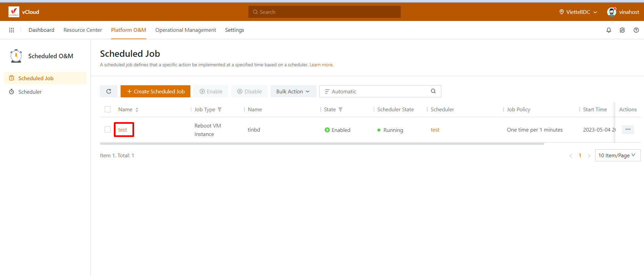Click the horizontal table scrollbar

322,144
